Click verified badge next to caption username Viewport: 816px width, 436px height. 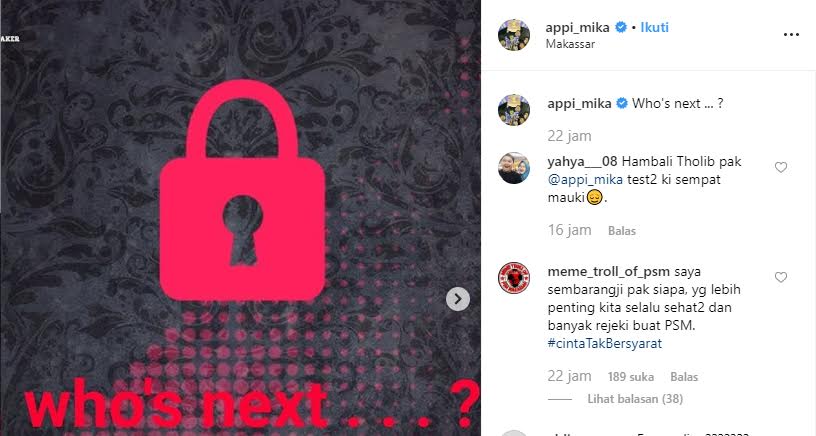pyautogui.click(x=622, y=104)
